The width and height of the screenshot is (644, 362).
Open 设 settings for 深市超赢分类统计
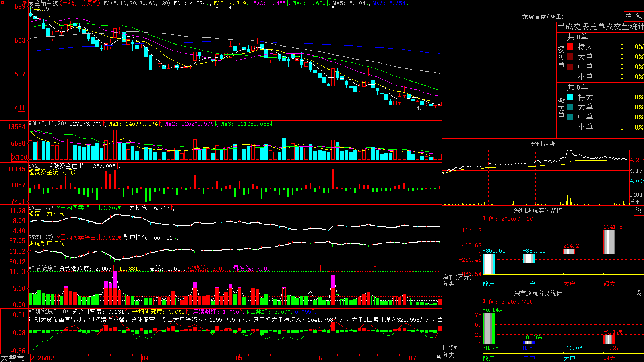tap(638, 293)
